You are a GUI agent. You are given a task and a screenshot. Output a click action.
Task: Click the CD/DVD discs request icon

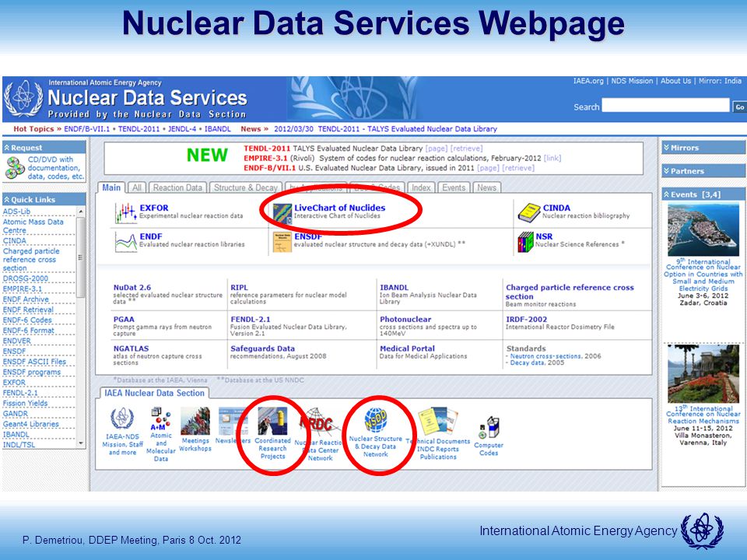(15, 168)
